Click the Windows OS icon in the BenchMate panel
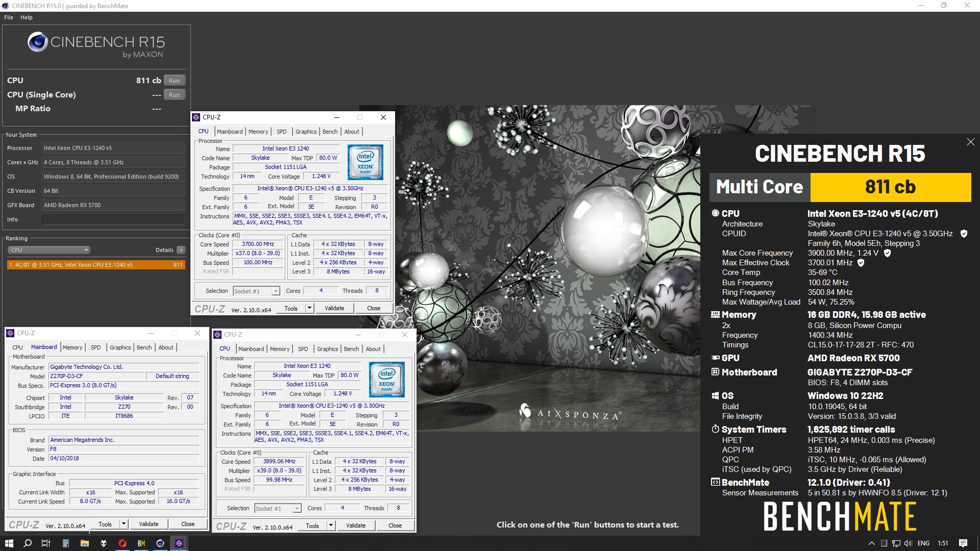Viewport: 980px width, 551px height. pyautogui.click(x=715, y=395)
